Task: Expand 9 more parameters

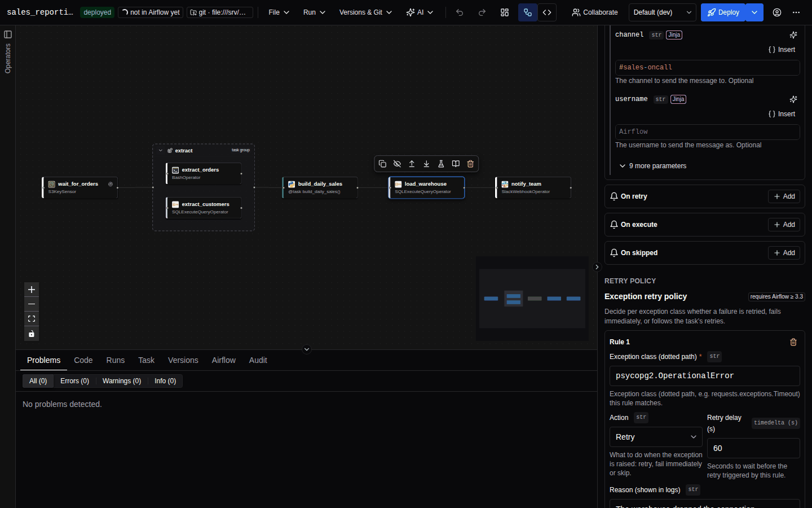Action: (x=652, y=166)
